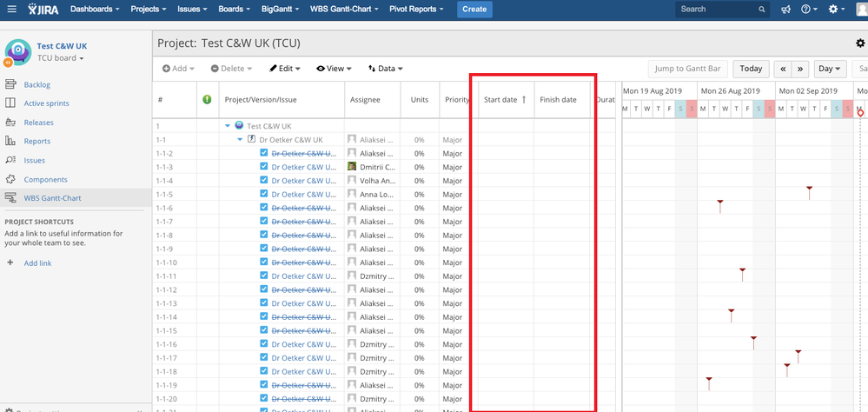Open the Test C&W UK project link
The width and height of the screenshot is (868, 412).
(x=62, y=46)
